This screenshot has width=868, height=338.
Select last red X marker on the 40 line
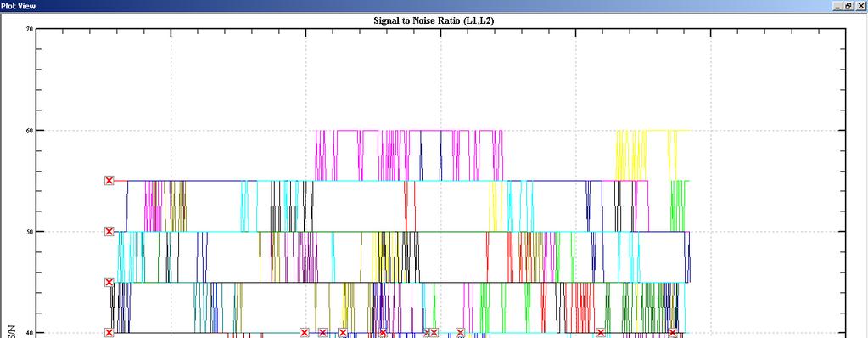point(673,333)
